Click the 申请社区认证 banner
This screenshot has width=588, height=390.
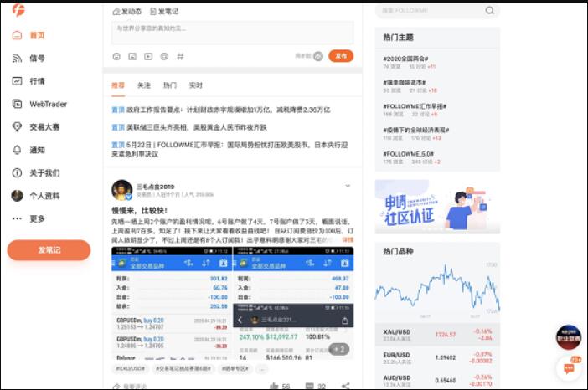point(437,207)
